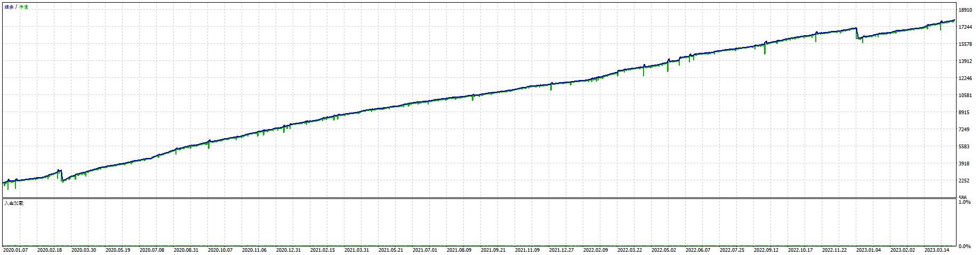Select the 2022.10.17 date label
Image resolution: width=980 pixels, height=255 pixels.
800,250
